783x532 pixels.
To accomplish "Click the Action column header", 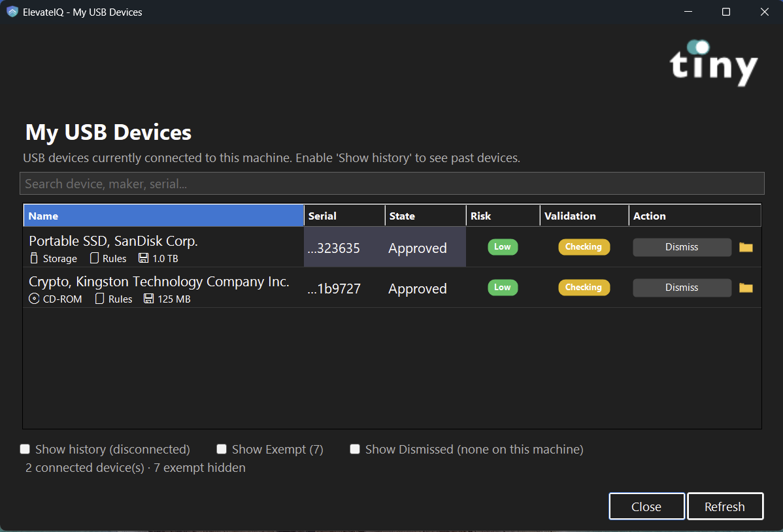I will point(695,216).
